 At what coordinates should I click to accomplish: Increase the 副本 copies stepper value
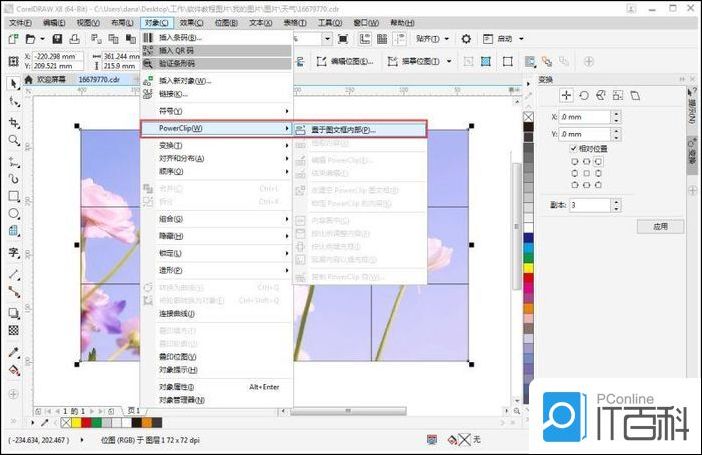617,202
